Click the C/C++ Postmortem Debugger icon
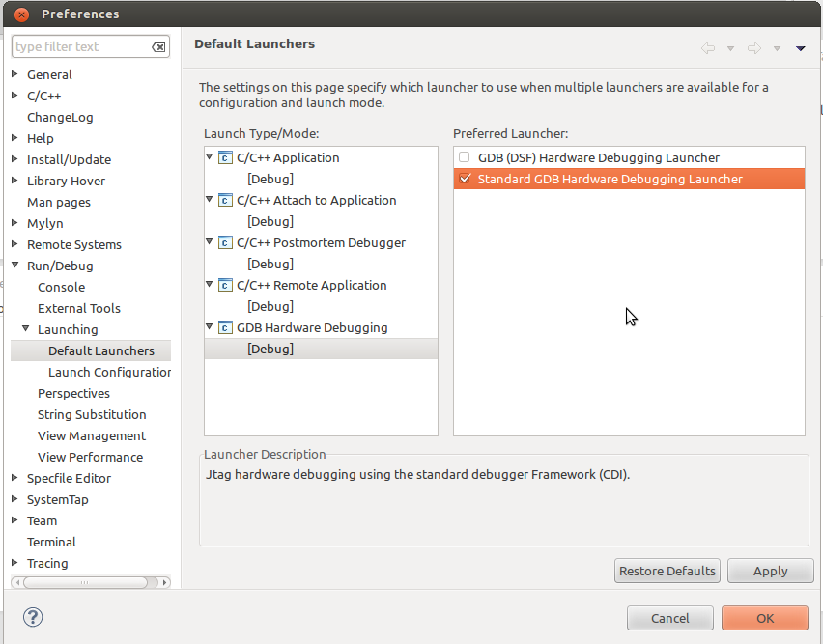823x644 pixels. (225, 242)
